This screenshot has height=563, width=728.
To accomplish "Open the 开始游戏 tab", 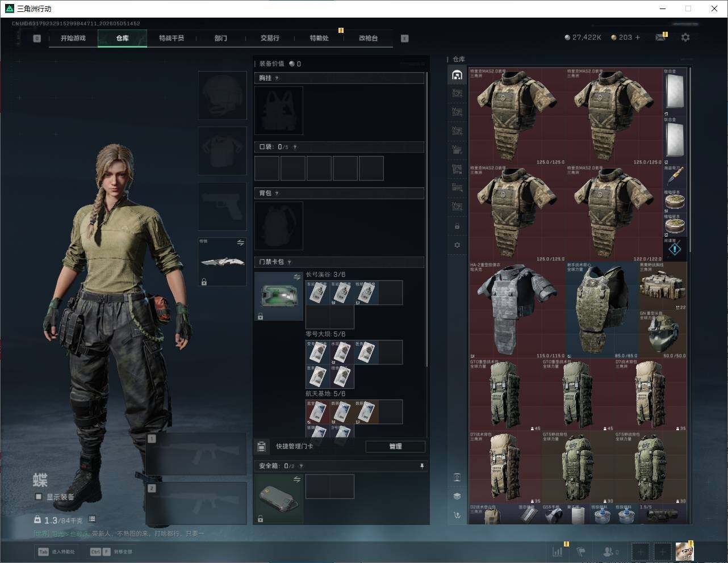I will tap(73, 38).
